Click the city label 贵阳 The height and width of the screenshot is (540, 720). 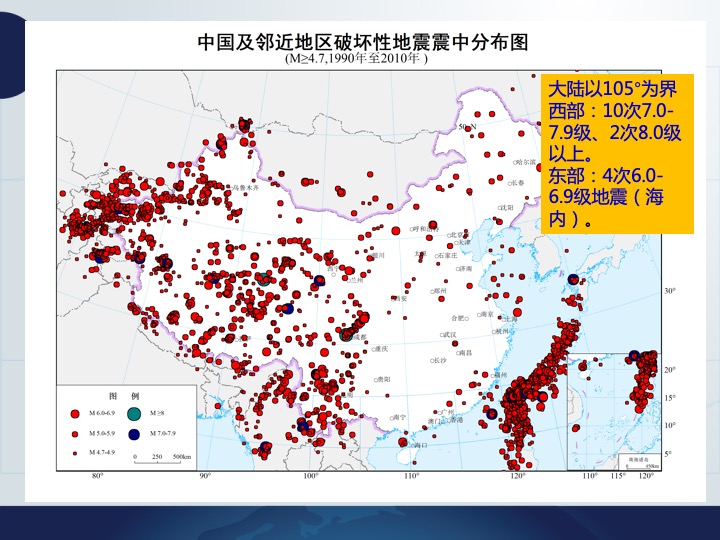click(384, 380)
